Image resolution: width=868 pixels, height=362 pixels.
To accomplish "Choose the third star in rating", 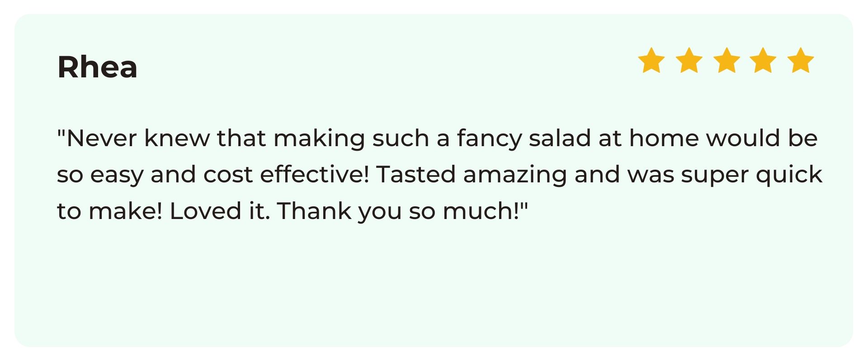I will click(x=726, y=60).
